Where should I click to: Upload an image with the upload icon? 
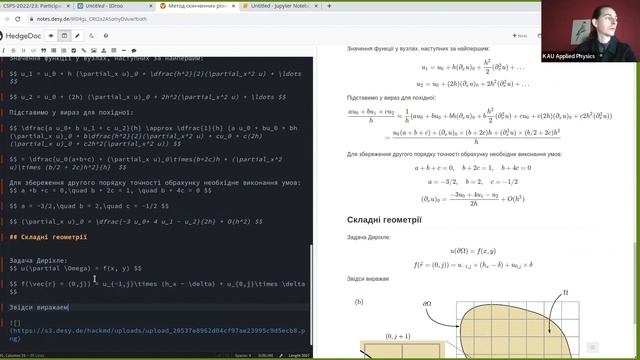[x=104, y=51]
